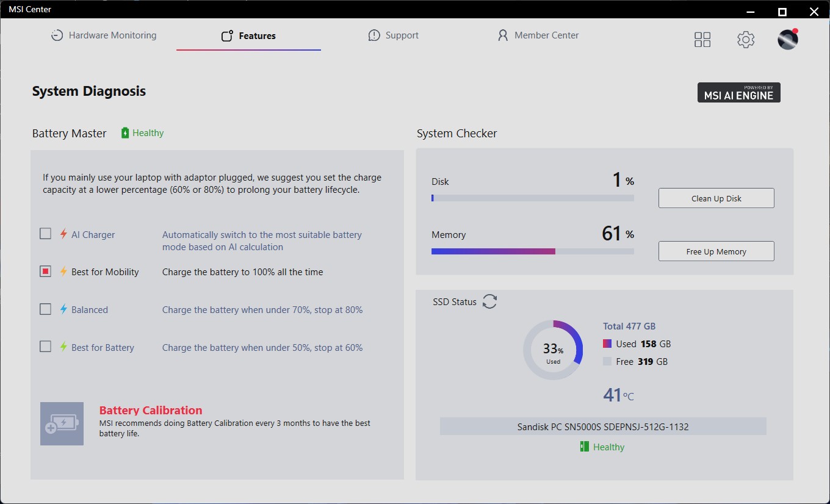Click the Member Center person icon
This screenshot has width=830, height=504.
pos(503,35)
